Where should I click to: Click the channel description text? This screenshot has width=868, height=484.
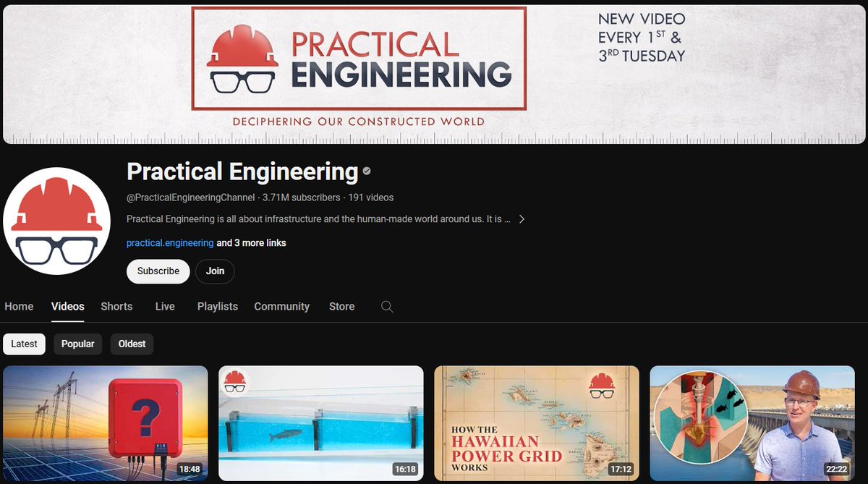318,219
